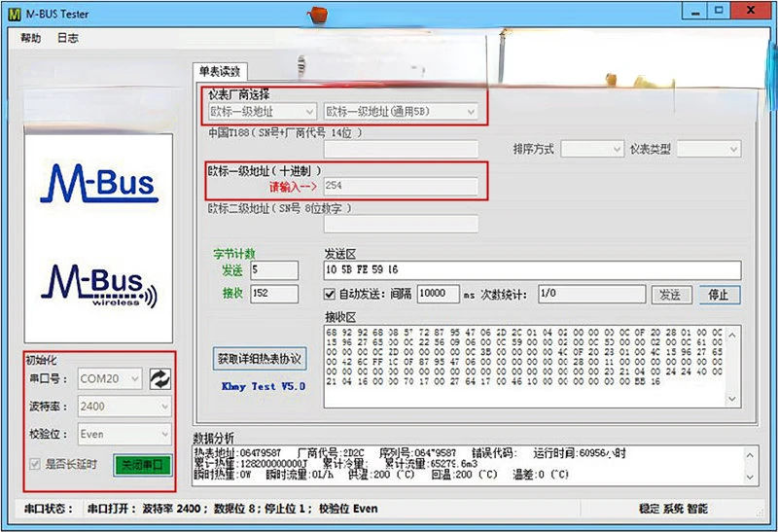Click the 接收 byte count field showing 152
This screenshot has width=778, height=532.
click(274, 294)
